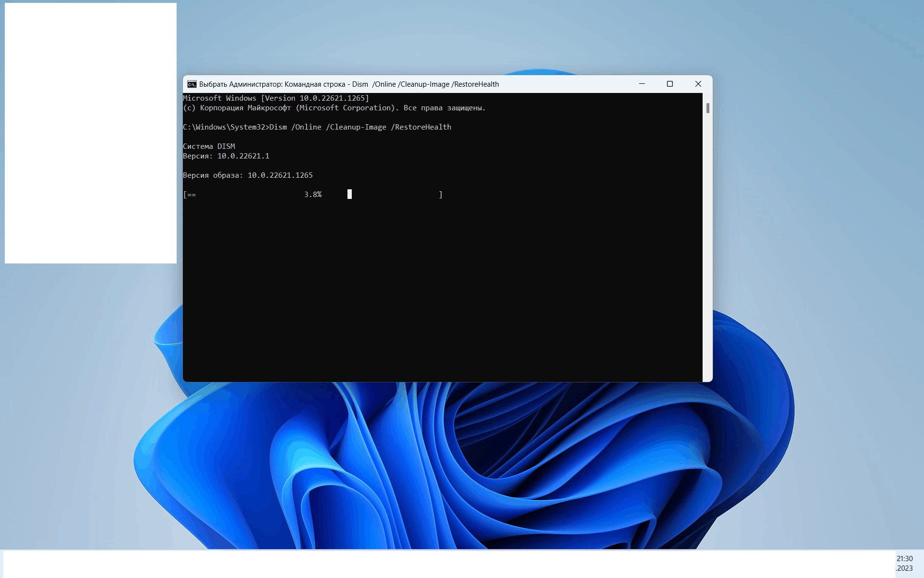Click the 'Версия: 10.0.22621.1' line
The image size is (924, 578).
point(226,156)
